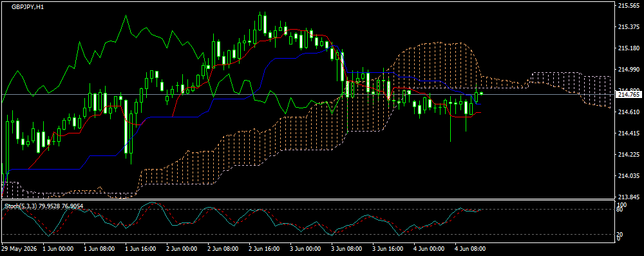The height and width of the screenshot is (256, 644).
Task: Click the GBPJPY,H1 chart symbol label
Action: click(28, 7)
